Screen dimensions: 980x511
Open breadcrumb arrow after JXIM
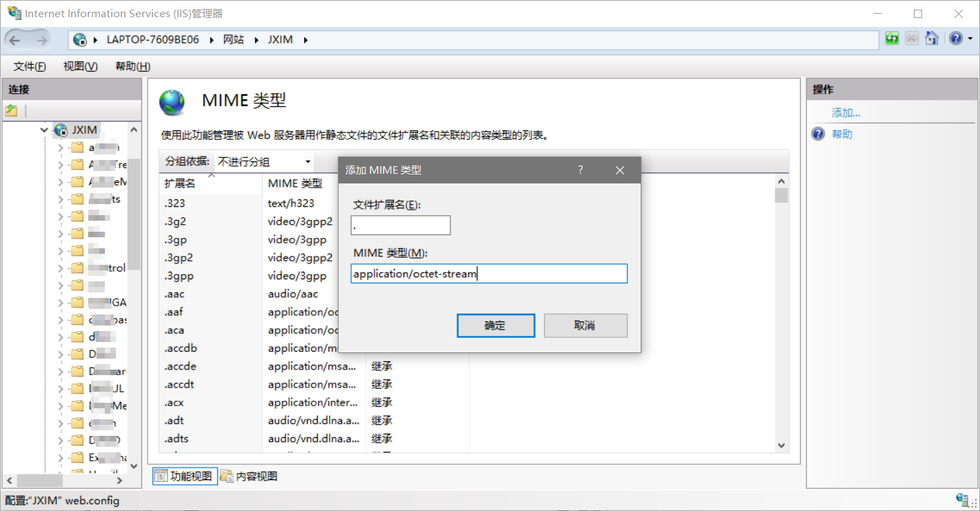pyautogui.click(x=306, y=40)
